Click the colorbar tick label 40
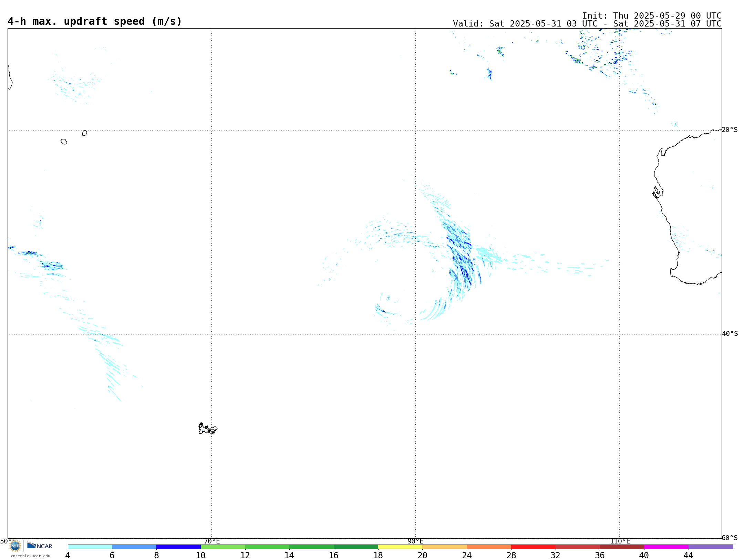 coord(644,555)
